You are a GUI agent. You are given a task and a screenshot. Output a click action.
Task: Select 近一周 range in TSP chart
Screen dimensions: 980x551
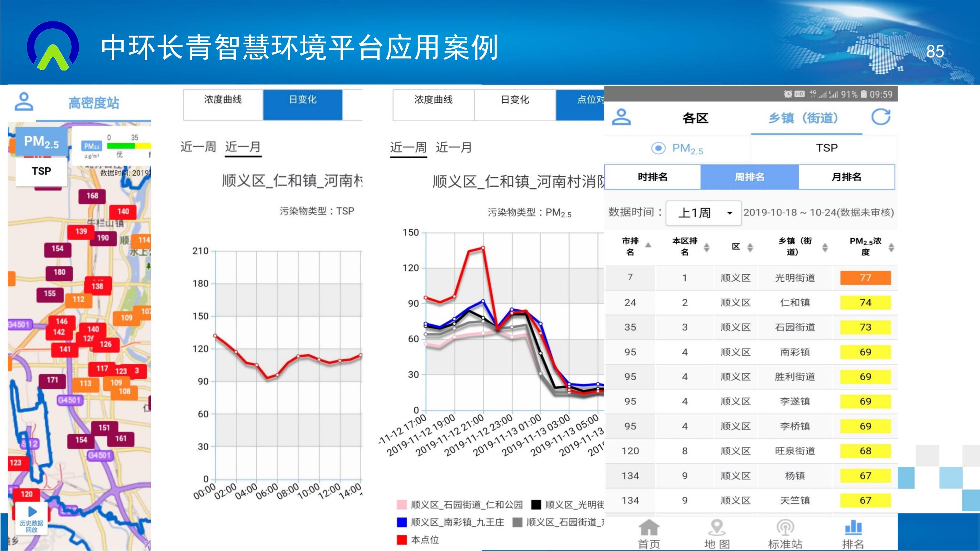coord(198,147)
